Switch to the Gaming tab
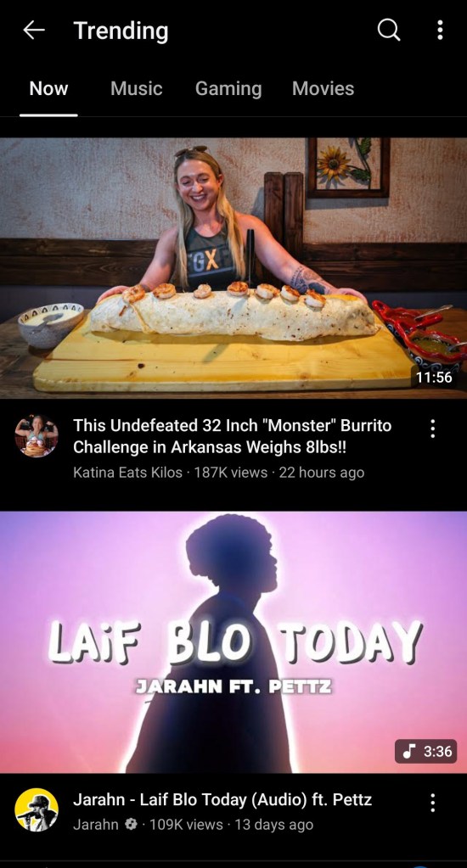This screenshot has width=467, height=868. [228, 88]
